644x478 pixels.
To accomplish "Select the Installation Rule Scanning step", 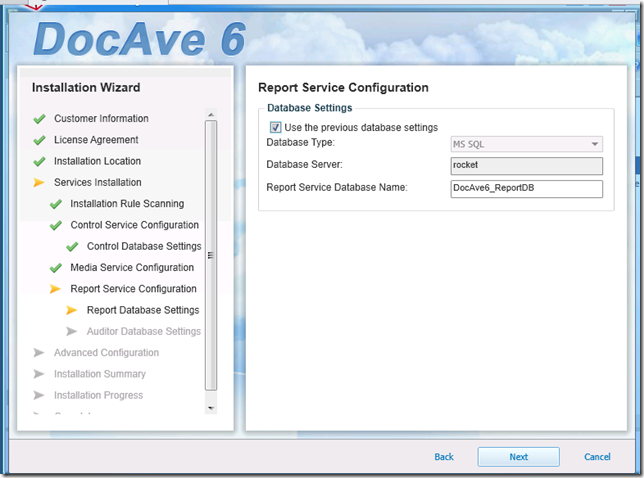I will 127,204.
